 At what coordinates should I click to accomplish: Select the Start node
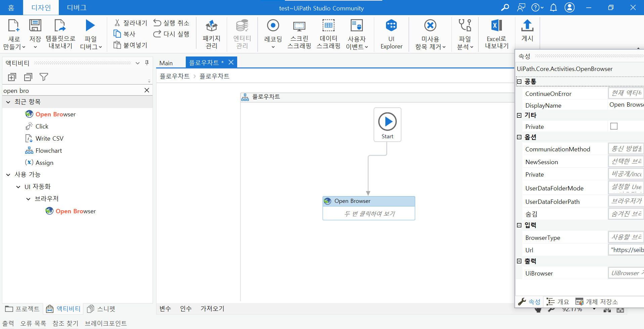click(387, 125)
